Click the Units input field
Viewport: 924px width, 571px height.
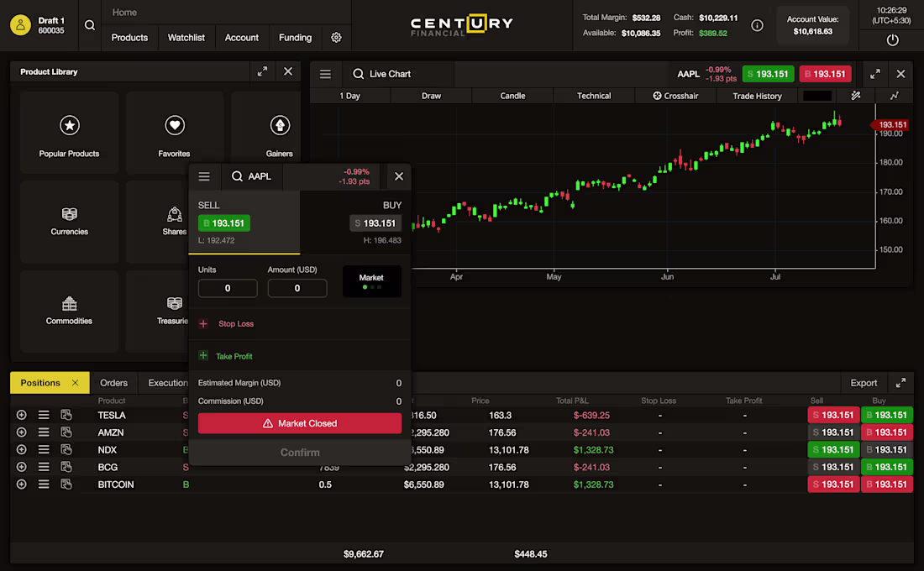pyautogui.click(x=228, y=288)
